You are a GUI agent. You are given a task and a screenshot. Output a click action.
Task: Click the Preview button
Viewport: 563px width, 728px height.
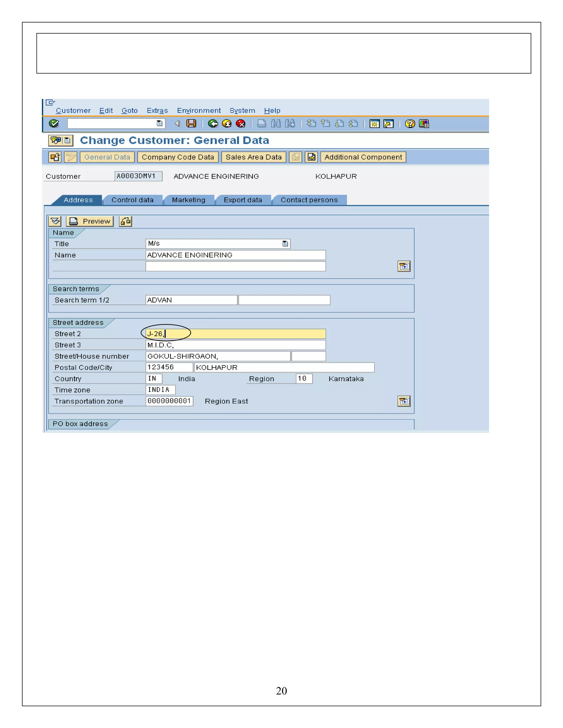pos(90,221)
